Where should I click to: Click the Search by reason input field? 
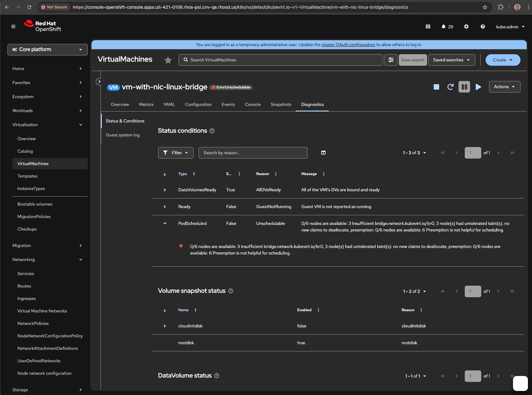coord(253,153)
